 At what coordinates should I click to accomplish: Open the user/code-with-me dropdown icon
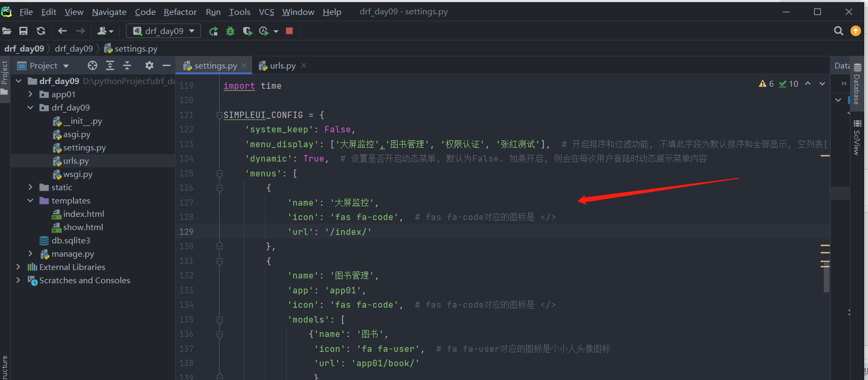click(105, 31)
